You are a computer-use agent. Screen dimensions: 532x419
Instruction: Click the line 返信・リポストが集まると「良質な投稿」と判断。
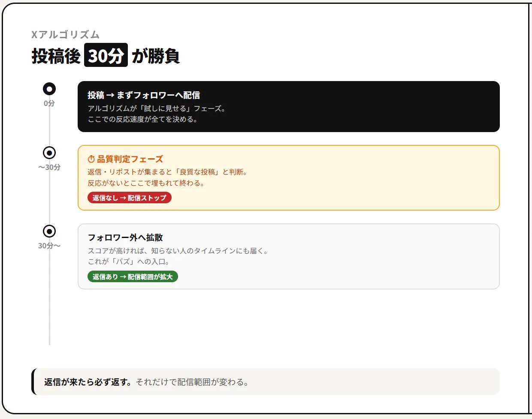tap(167, 172)
